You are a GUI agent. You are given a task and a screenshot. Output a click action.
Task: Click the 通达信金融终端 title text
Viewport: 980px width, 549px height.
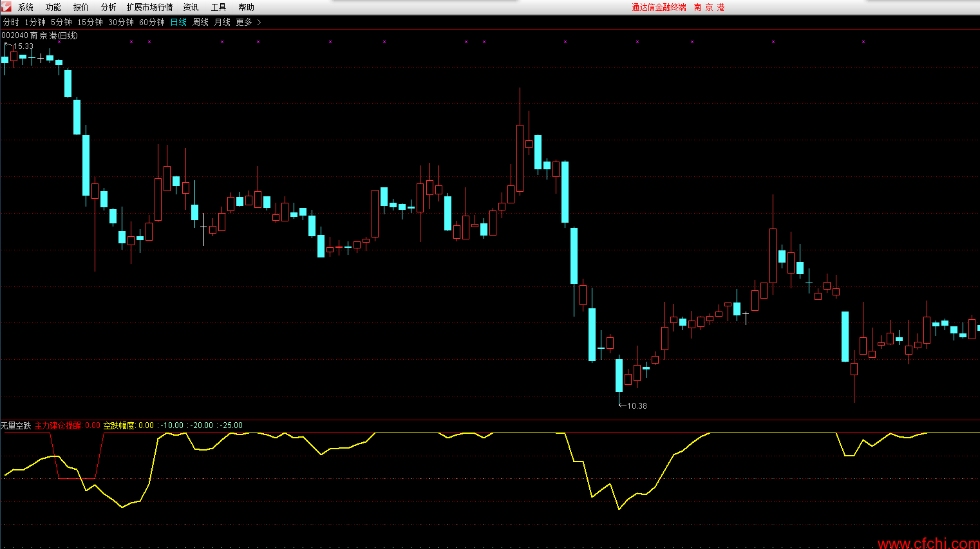(659, 7)
